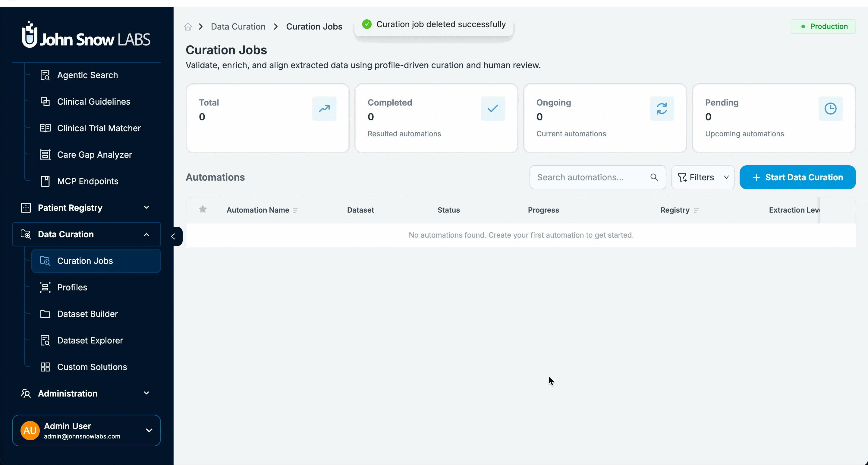Click the Dataset Builder folder icon
The height and width of the screenshot is (465, 868).
45,314
